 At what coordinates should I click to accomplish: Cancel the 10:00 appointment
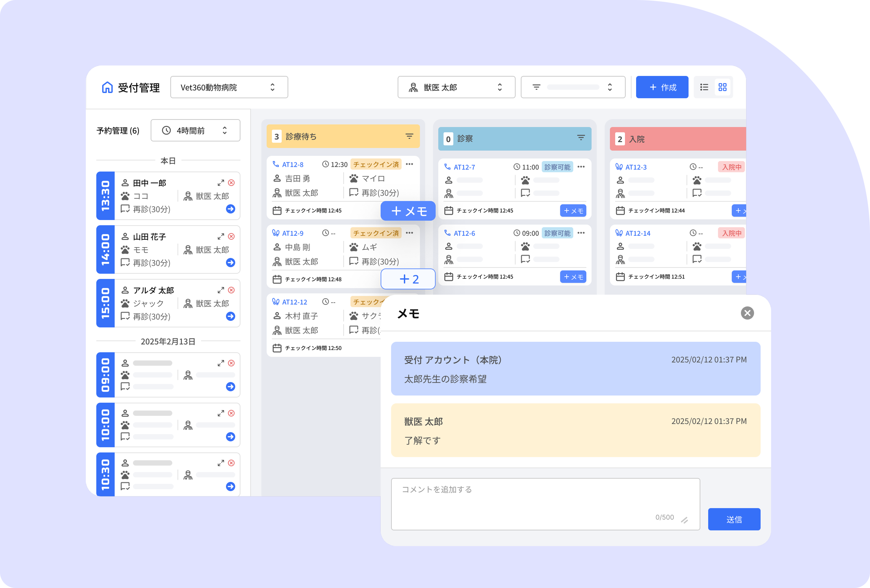click(231, 413)
